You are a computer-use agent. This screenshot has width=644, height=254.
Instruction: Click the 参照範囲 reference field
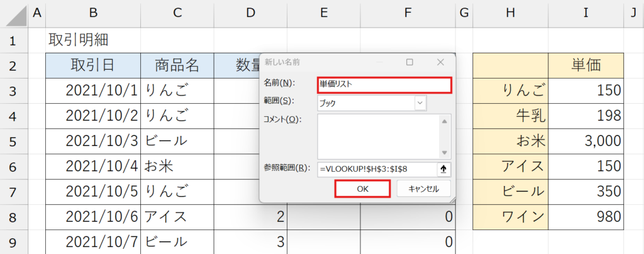pos(377,169)
